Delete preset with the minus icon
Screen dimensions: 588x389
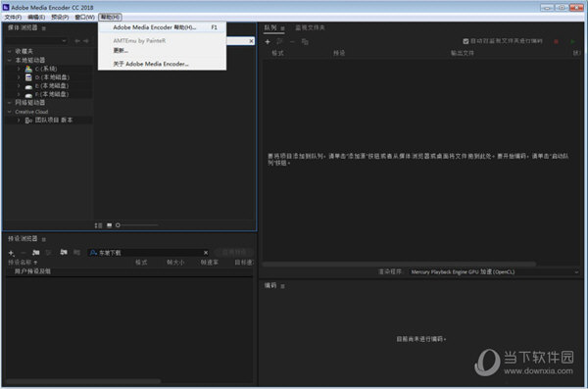(24, 253)
